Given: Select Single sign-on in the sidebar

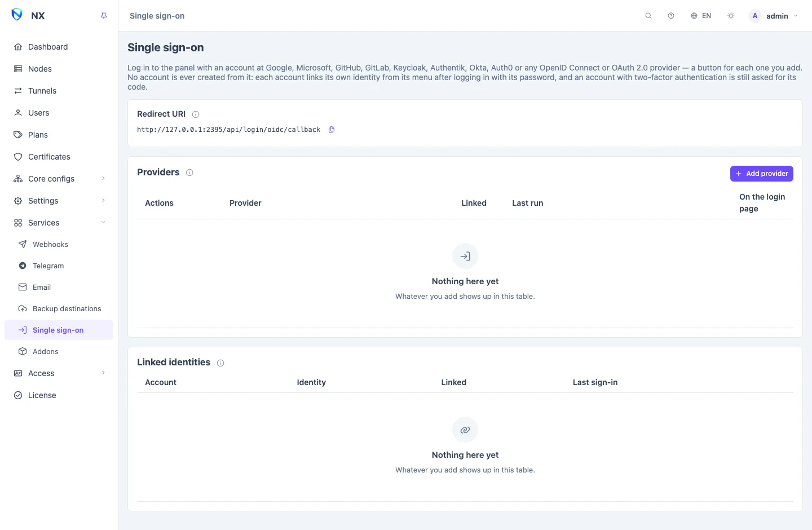Looking at the screenshot, I should (x=59, y=330).
